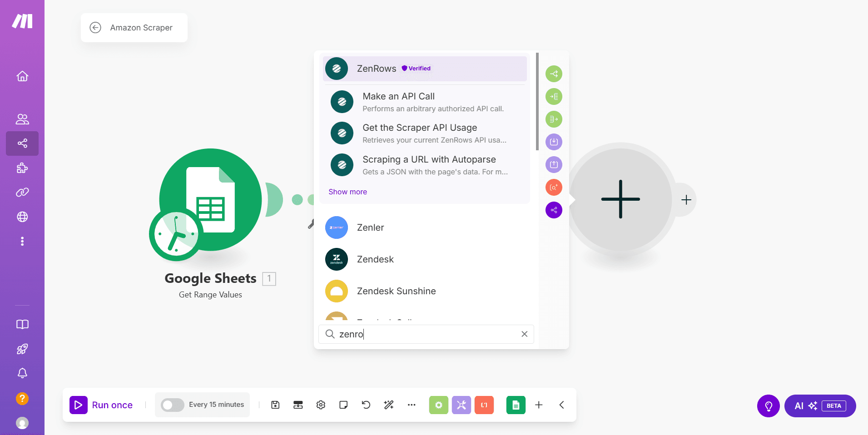Go back using the arrow next to Amazon Scraper
This screenshot has height=435, width=868.
click(x=95, y=28)
